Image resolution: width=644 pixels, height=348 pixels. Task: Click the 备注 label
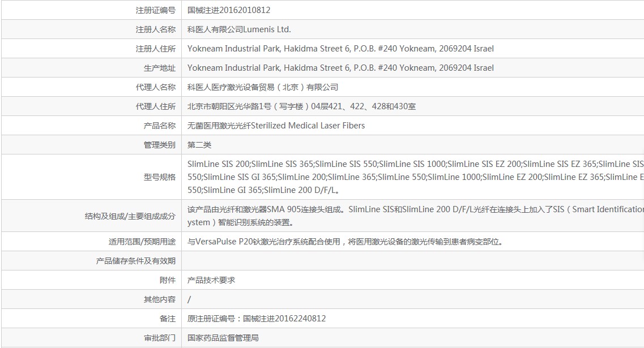168,319
